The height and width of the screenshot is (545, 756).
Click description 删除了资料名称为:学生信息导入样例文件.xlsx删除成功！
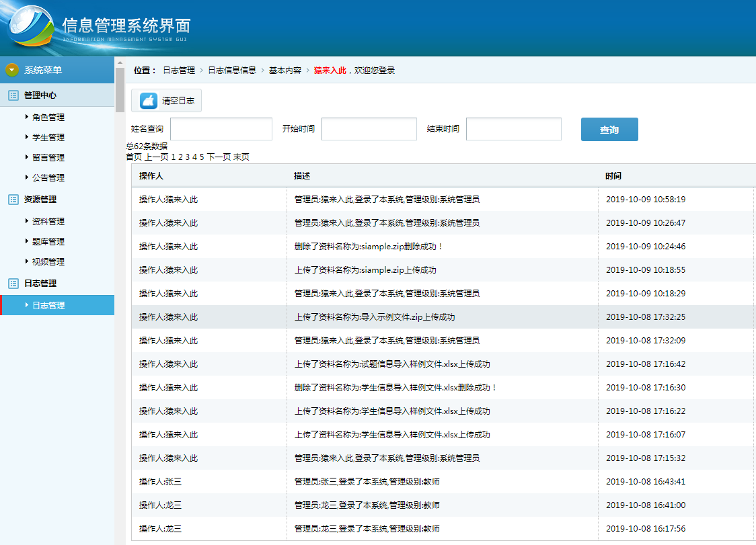(395, 388)
